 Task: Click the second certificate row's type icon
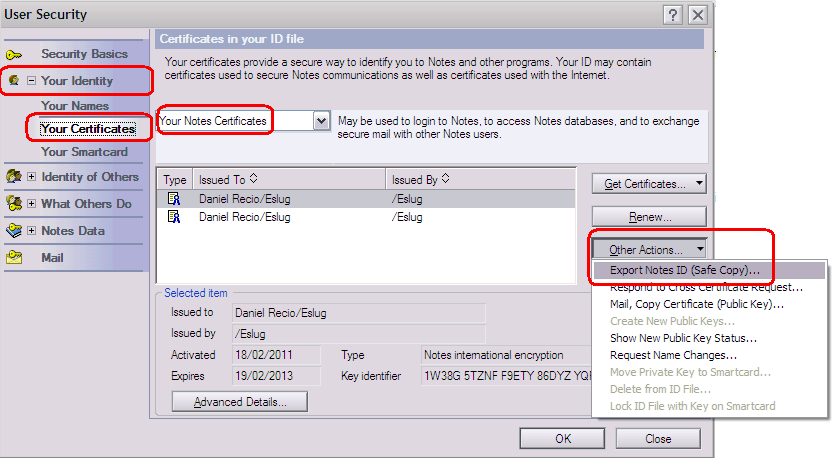(x=174, y=217)
